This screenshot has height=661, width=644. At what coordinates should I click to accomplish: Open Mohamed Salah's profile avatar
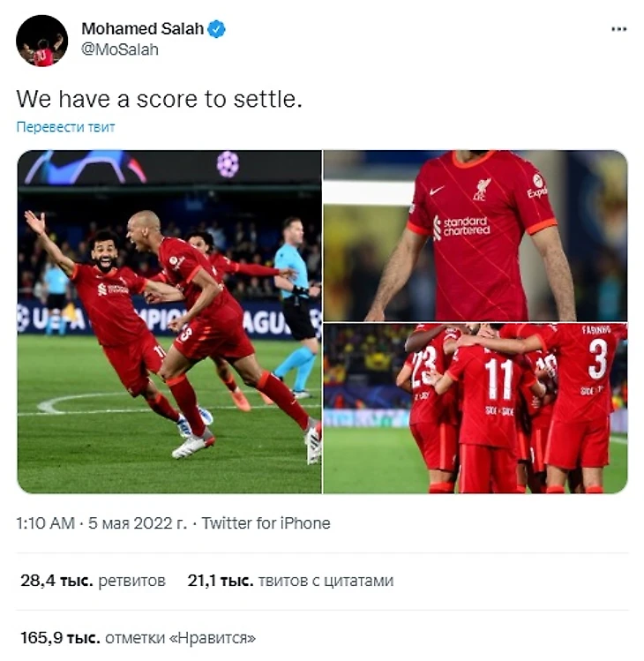pos(41,41)
